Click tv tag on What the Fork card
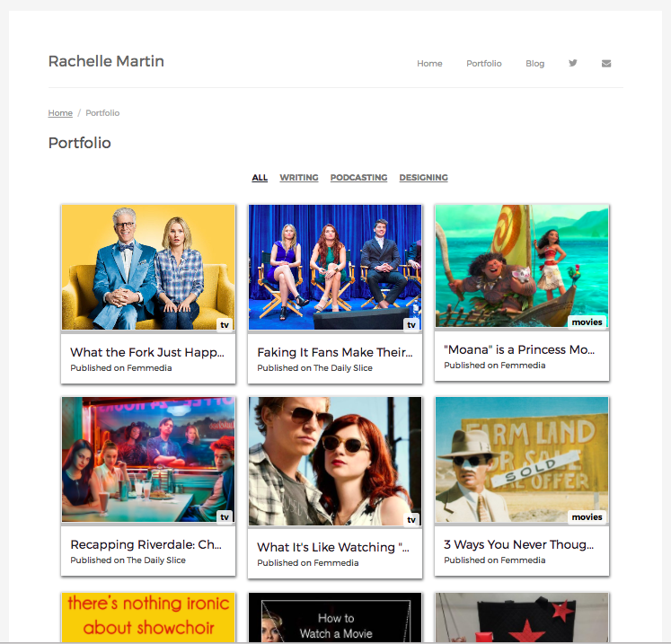 225,325
